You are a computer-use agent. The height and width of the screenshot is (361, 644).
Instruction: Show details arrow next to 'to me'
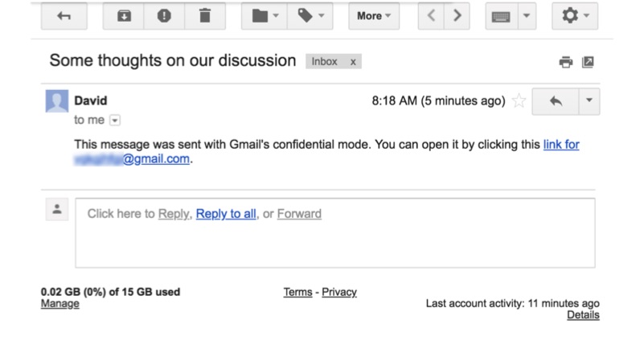[114, 121]
